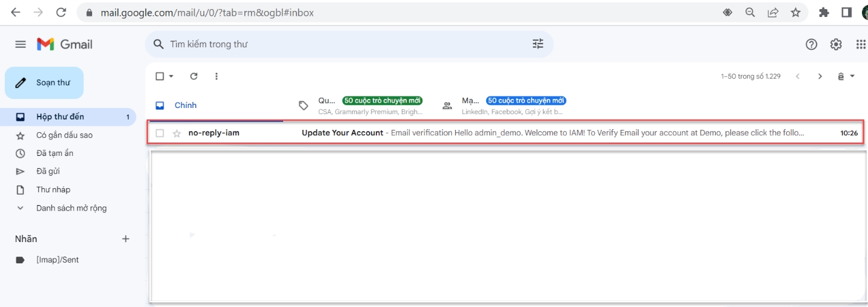The height and width of the screenshot is (307, 868).
Task: Open the input tools dropdown arrow
Action: coord(852,76)
